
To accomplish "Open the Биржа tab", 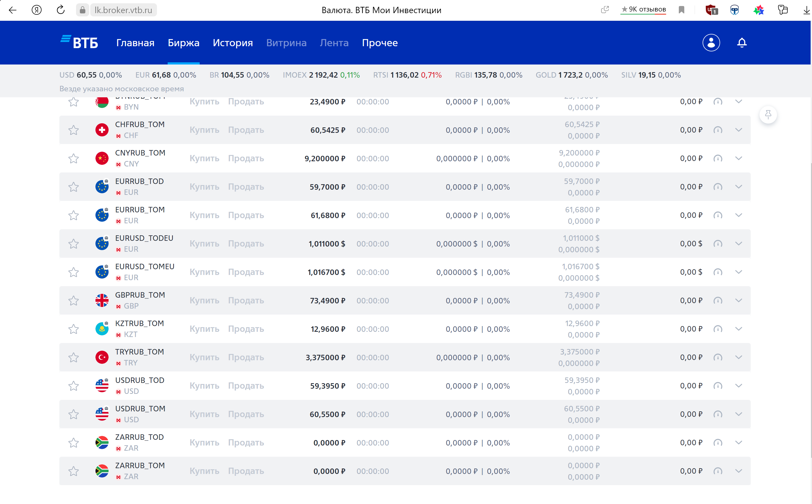I will pyautogui.click(x=184, y=43).
